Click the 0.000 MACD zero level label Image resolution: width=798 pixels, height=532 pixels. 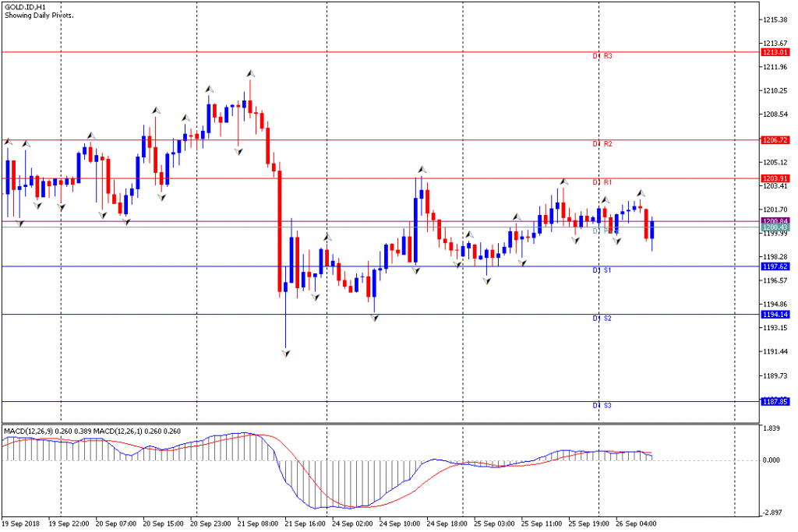(x=771, y=460)
